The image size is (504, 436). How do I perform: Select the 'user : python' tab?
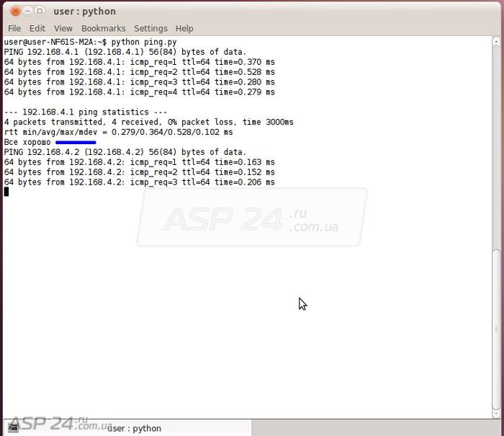[135, 428]
